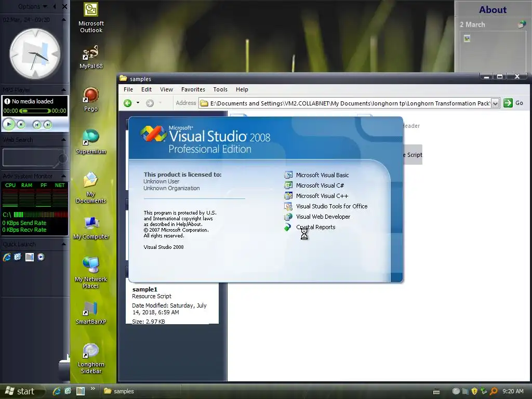Click the Web Search input box
Screen dimensions: 532x399
tap(30, 158)
